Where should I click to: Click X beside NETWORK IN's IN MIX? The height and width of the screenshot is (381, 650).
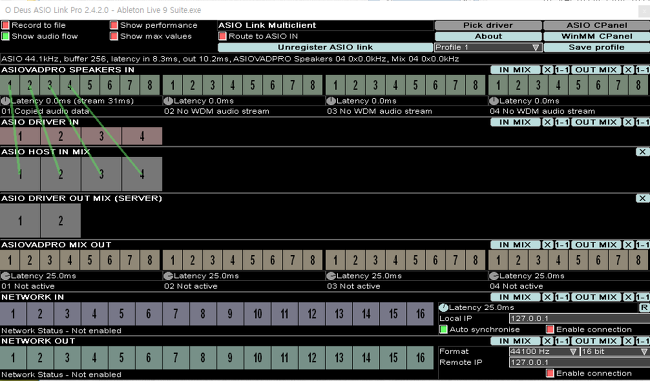coord(547,297)
